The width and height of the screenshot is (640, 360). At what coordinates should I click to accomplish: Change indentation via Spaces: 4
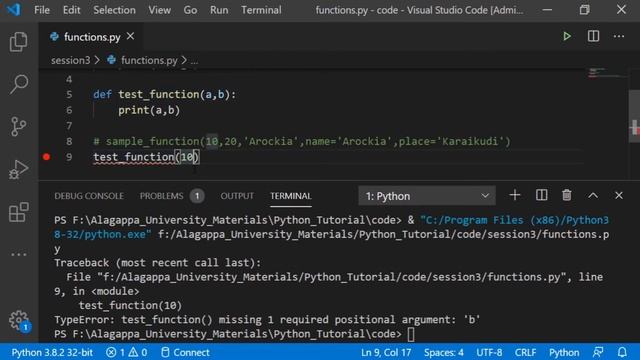pyautogui.click(x=444, y=352)
